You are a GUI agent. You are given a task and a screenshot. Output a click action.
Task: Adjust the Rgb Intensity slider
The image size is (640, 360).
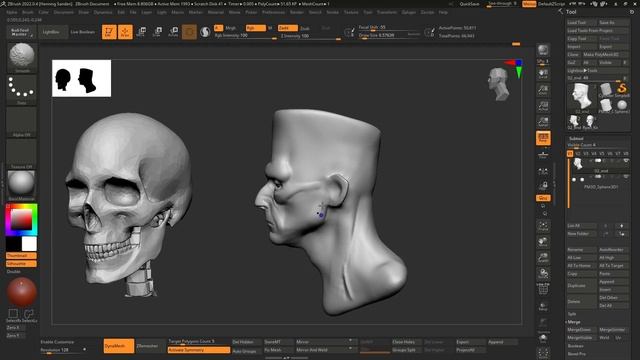point(245,36)
